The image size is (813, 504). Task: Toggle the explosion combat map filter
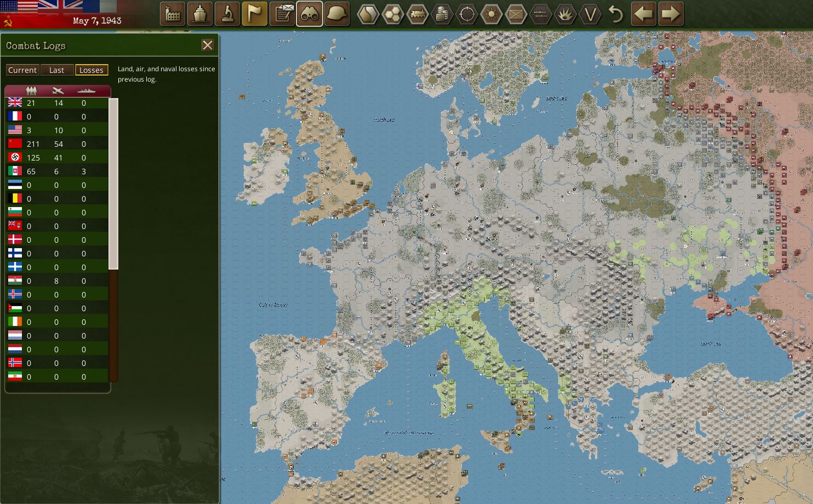pos(565,14)
